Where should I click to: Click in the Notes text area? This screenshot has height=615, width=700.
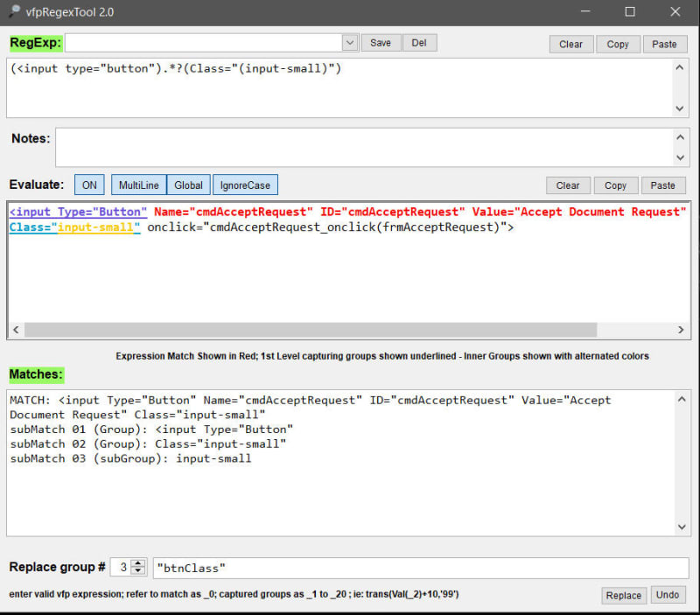[364, 147]
